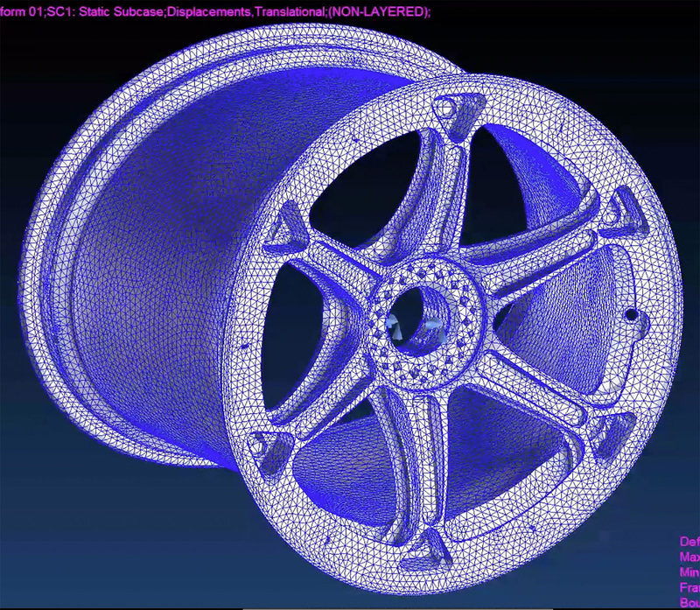The height and width of the screenshot is (610, 700).
Task: Click the "SC1: Static Subcase" result title text
Action: click(x=106, y=11)
